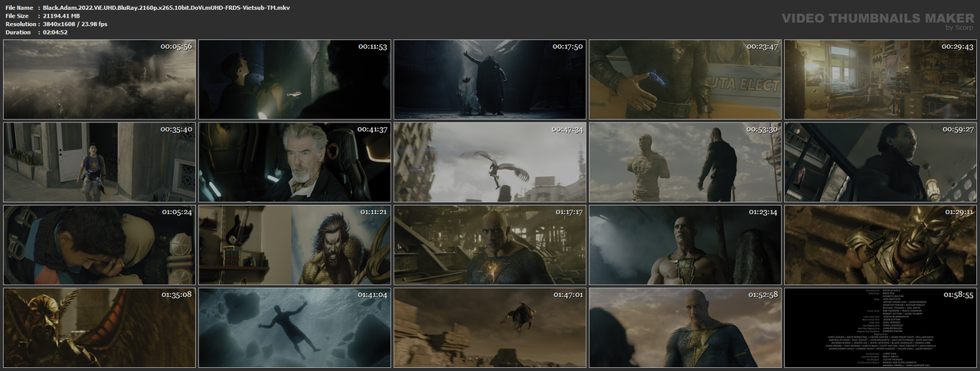The height and width of the screenshot is (371, 980).
Task: Click the 'Duration' label
Action: coord(18,32)
